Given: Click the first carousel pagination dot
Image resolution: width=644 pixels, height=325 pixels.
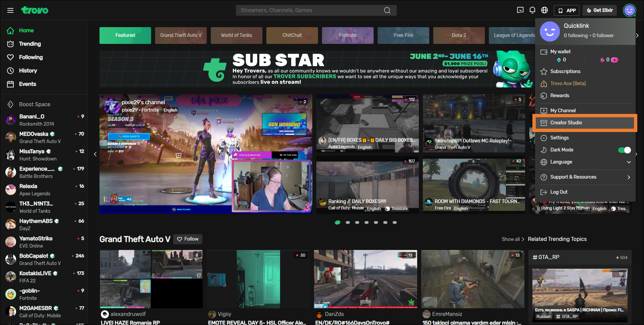Looking at the screenshot, I should pyautogui.click(x=338, y=222).
